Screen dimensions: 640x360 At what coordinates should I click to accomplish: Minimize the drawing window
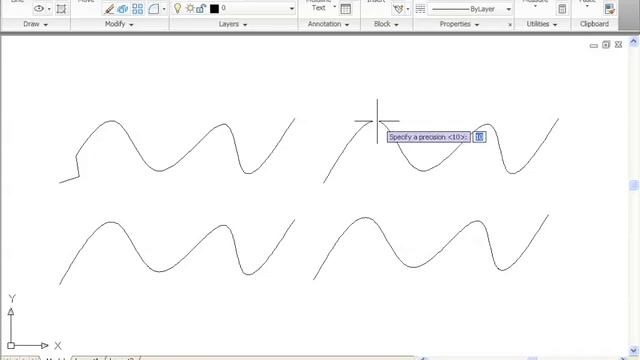tap(594, 45)
